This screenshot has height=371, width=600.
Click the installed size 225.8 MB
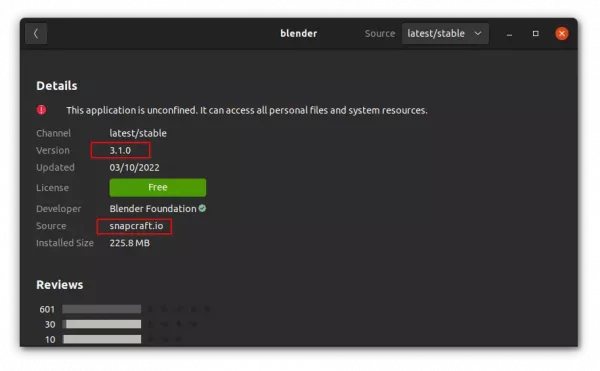pyautogui.click(x=130, y=243)
